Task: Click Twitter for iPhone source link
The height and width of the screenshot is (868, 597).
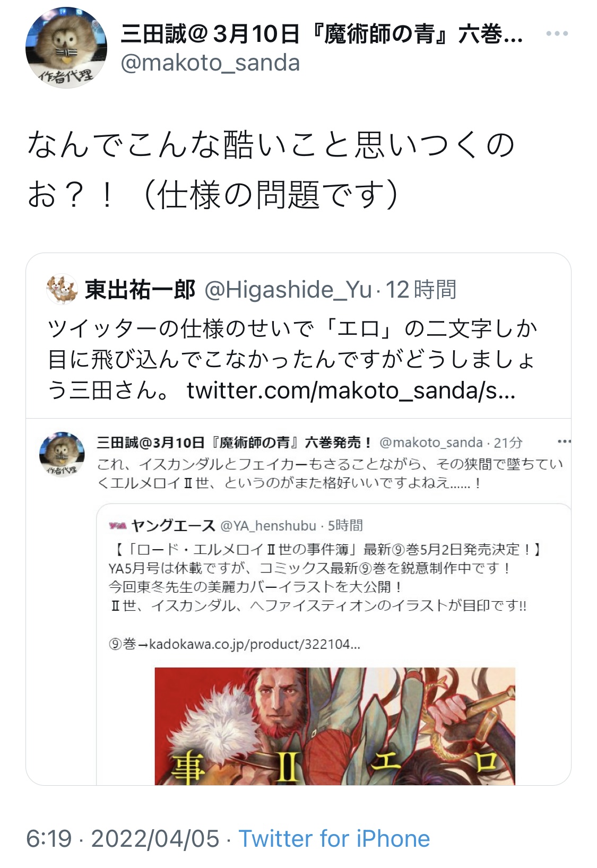Action: pyautogui.click(x=334, y=839)
